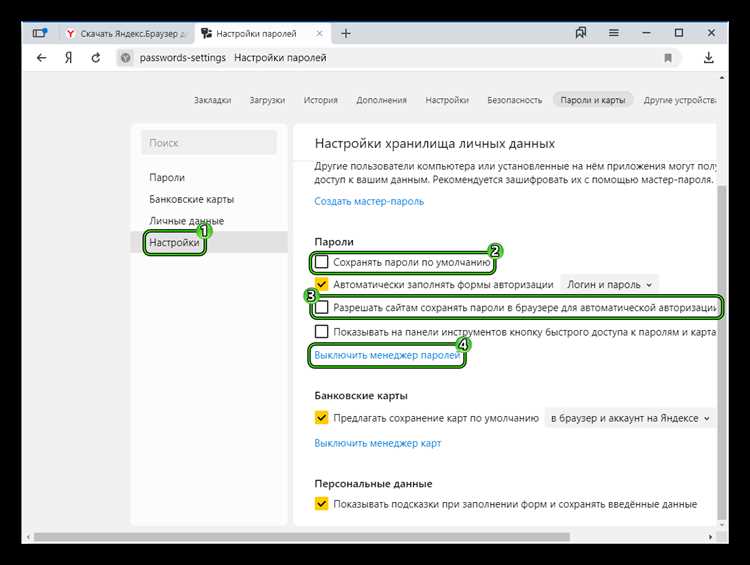
Task: Open the в браузер и аккаунт dropdown
Action: [x=630, y=418]
